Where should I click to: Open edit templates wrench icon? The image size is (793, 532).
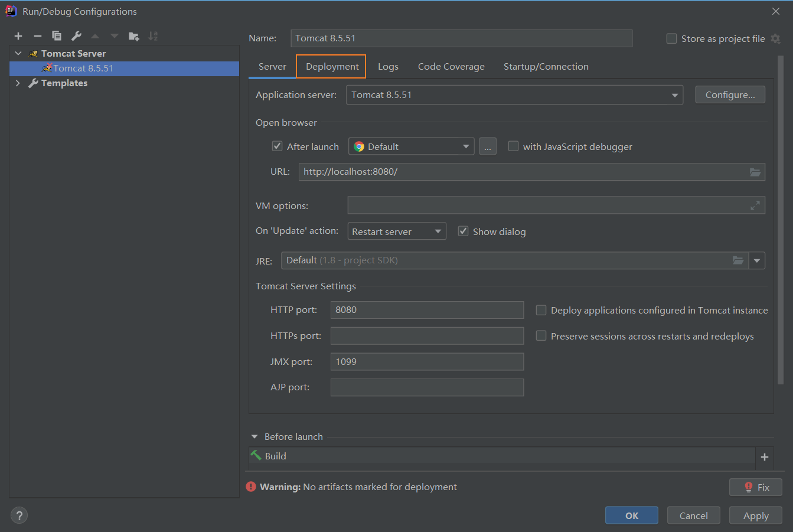[76, 36]
